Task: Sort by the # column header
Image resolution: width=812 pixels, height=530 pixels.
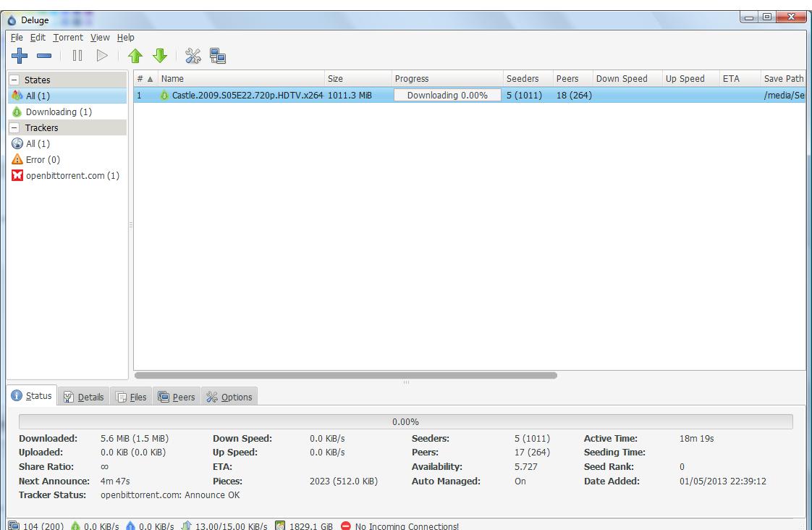Action: 145,79
